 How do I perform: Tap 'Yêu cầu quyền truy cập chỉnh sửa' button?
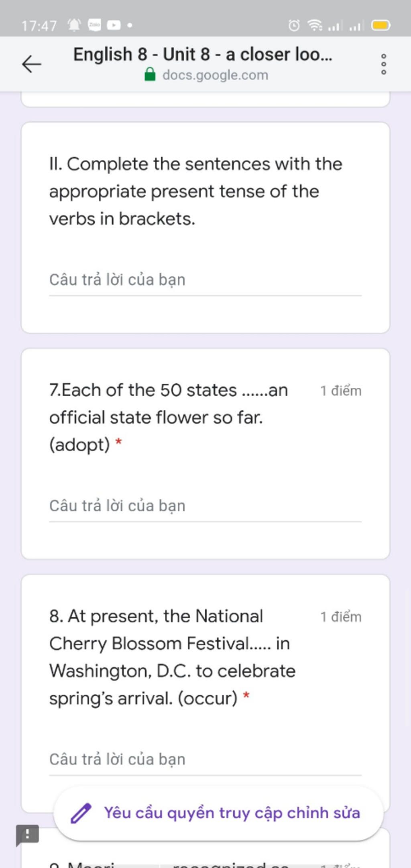coord(218,813)
